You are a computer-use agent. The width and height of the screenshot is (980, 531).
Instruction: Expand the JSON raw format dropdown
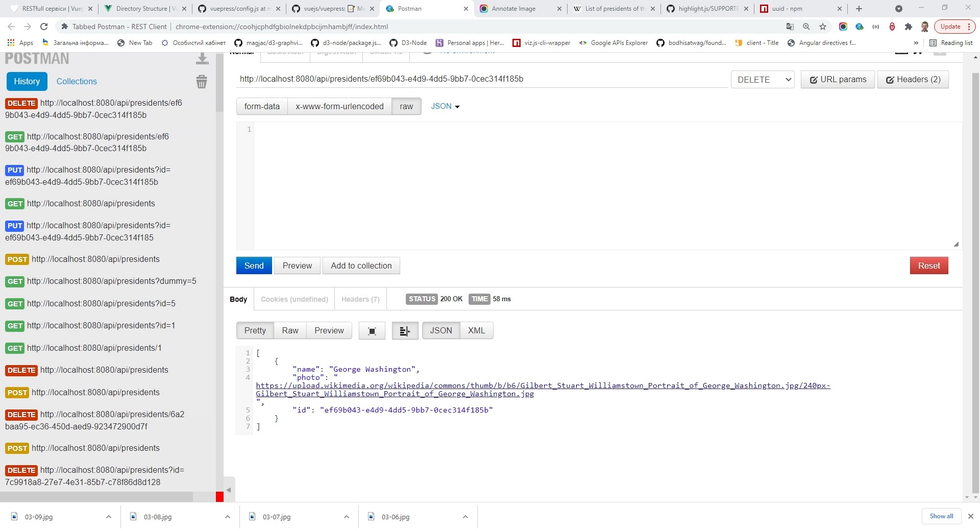click(445, 106)
